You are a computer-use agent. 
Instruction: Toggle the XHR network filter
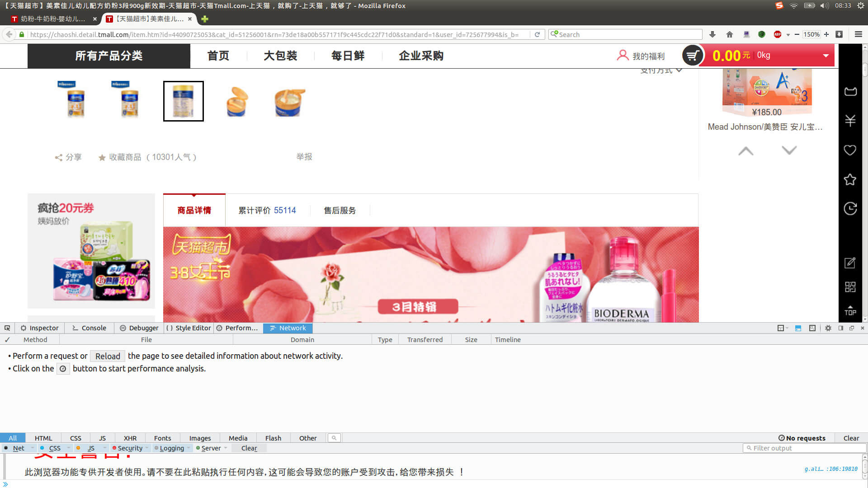(x=130, y=438)
